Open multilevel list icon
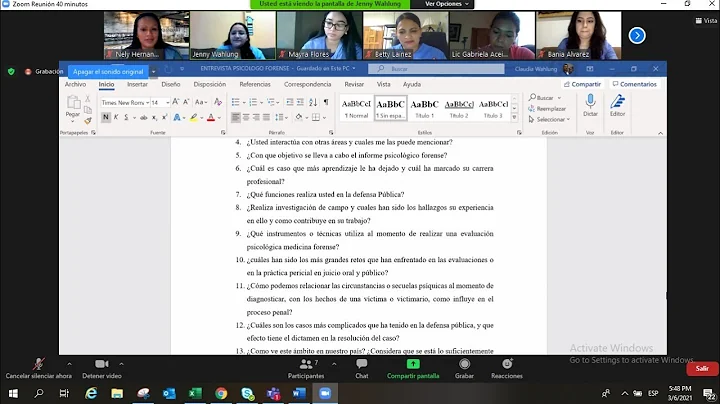This screenshot has height=404, width=720. [270, 102]
